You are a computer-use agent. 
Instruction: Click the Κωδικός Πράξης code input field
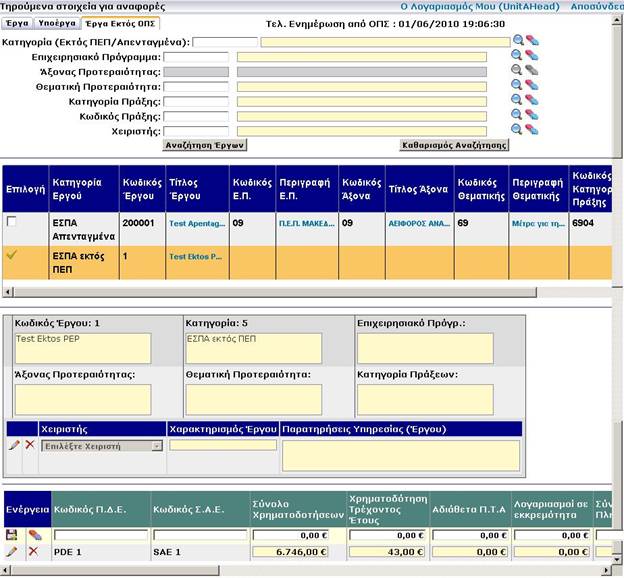click(196, 116)
